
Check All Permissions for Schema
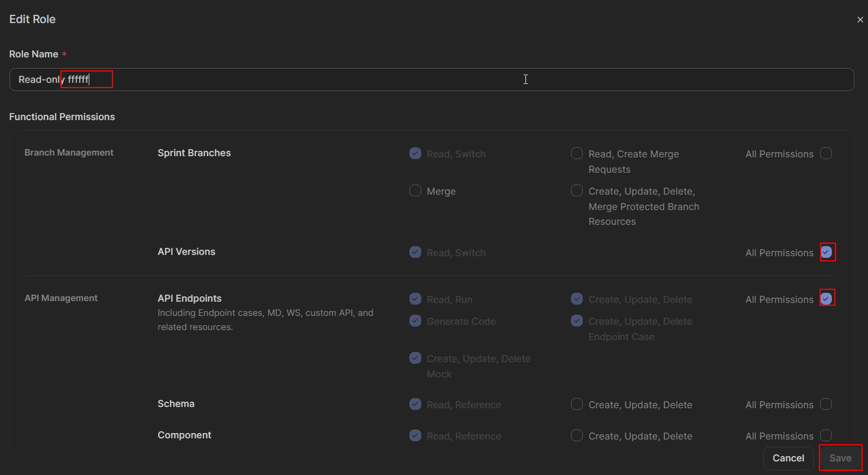coord(826,405)
